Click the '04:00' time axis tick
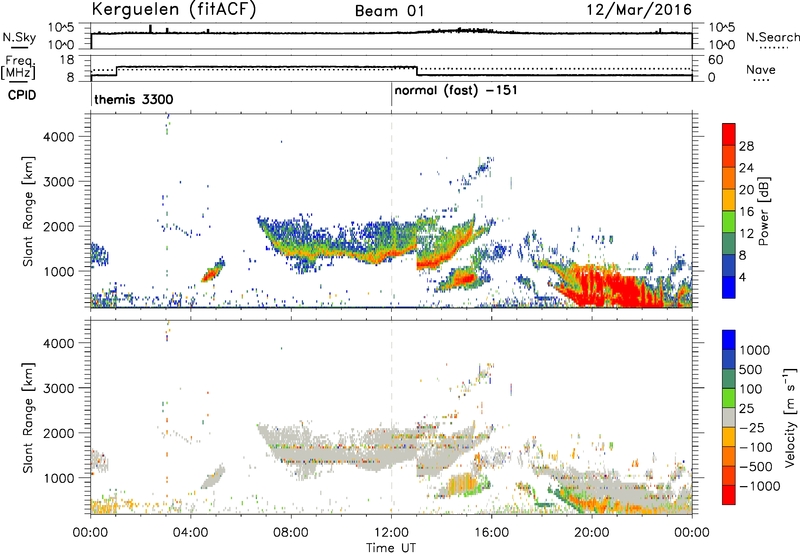 pyautogui.click(x=191, y=533)
